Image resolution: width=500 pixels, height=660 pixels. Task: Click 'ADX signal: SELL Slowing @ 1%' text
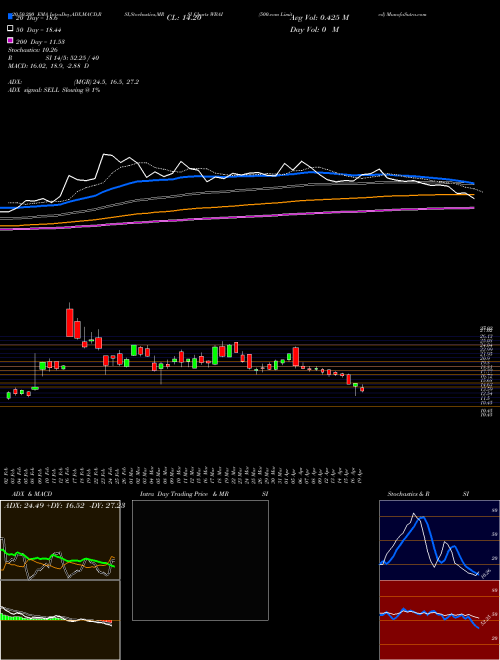[x=54, y=90]
